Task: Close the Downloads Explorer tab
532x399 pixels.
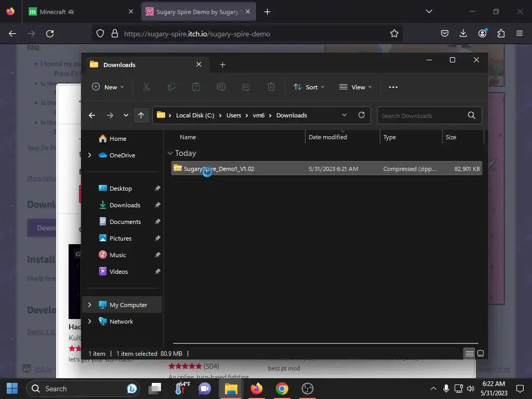Action: click(x=199, y=64)
